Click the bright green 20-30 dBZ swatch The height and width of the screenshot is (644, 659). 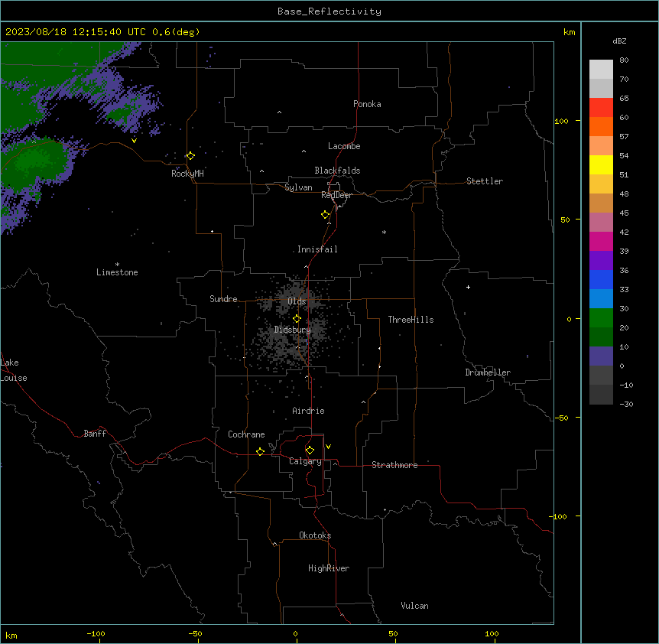601,318
